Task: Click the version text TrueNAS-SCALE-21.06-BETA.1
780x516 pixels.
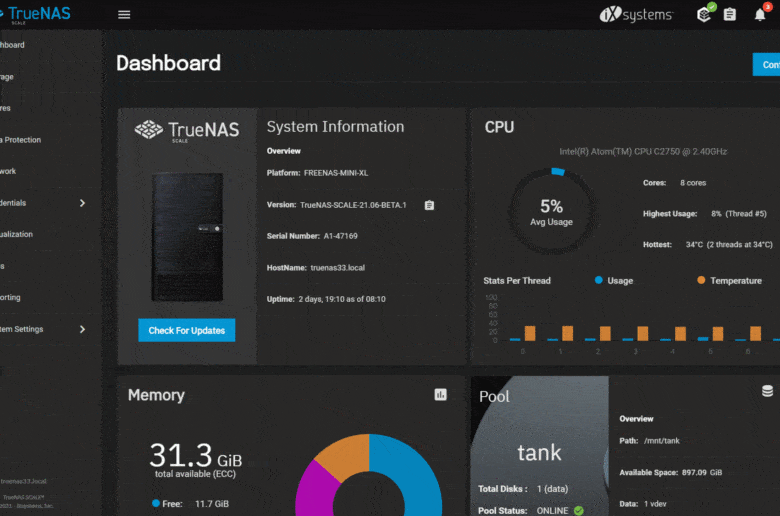Action: click(353, 205)
